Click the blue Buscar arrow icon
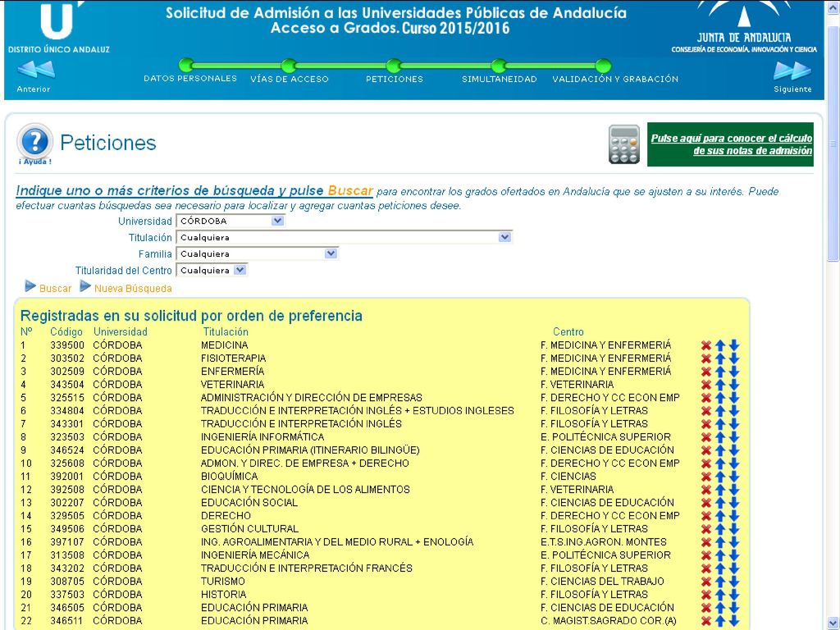 coord(30,286)
